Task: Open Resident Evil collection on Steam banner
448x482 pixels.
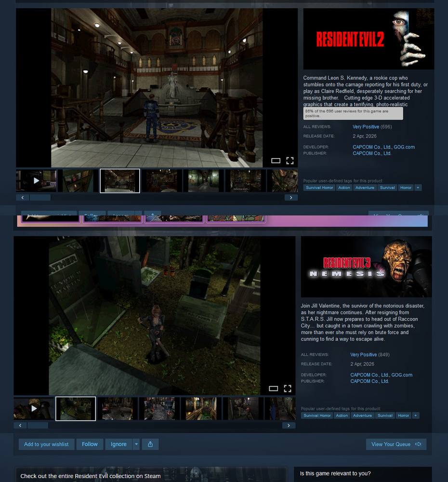Action: pyautogui.click(x=151, y=475)
